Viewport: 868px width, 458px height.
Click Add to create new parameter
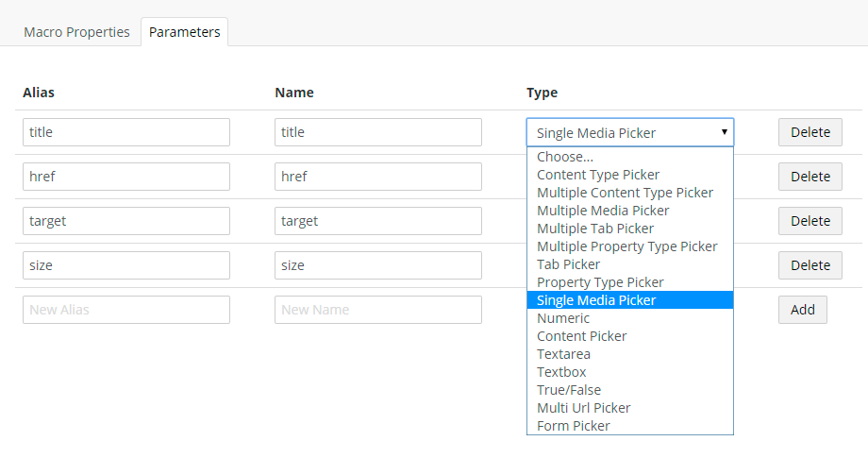(802, 310)
